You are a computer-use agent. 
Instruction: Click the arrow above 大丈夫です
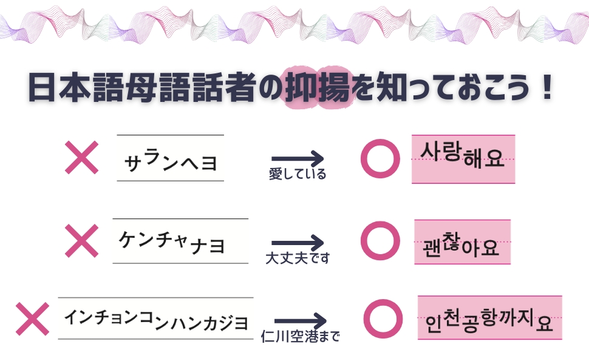tap(298, 243)
